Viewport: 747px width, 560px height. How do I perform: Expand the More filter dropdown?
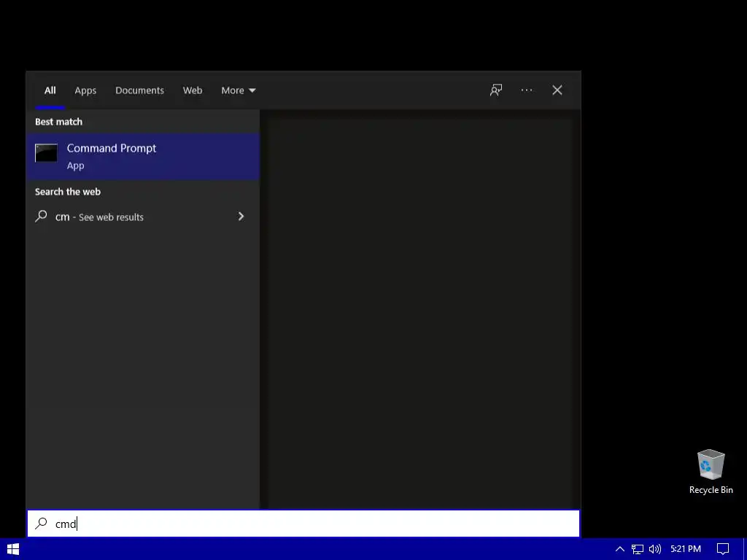tap(239, 90)
